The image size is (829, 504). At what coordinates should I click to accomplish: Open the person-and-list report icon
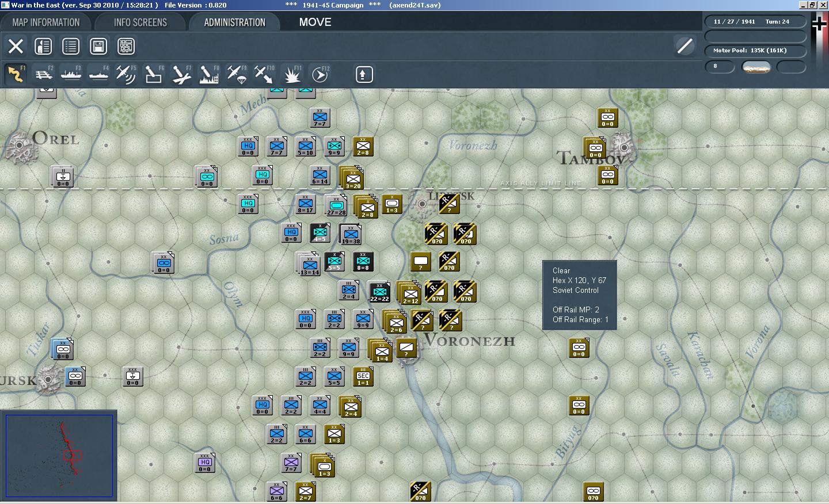(43, 46)
